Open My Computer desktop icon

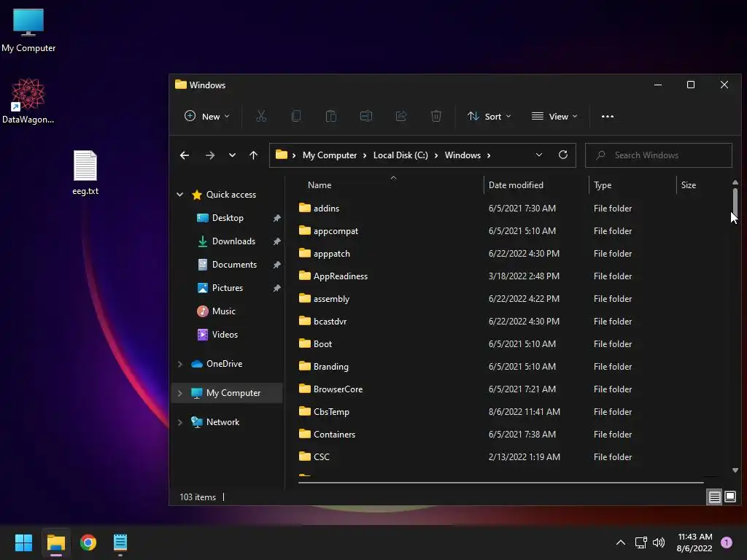28,29
